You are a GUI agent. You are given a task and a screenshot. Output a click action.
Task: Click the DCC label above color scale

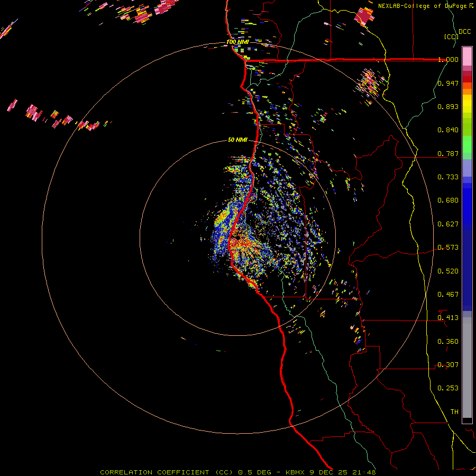point(465,32)
